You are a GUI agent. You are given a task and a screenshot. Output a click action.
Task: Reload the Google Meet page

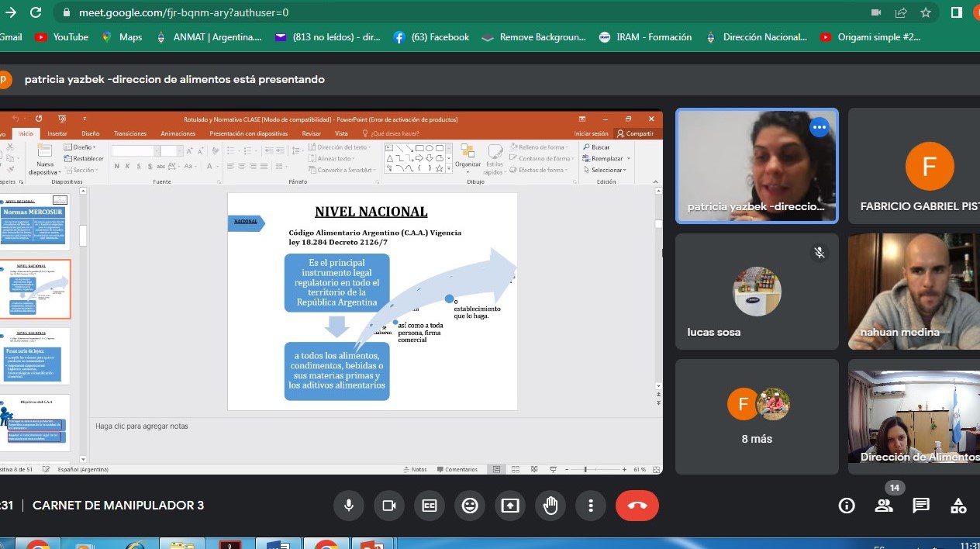click(36, 12)
